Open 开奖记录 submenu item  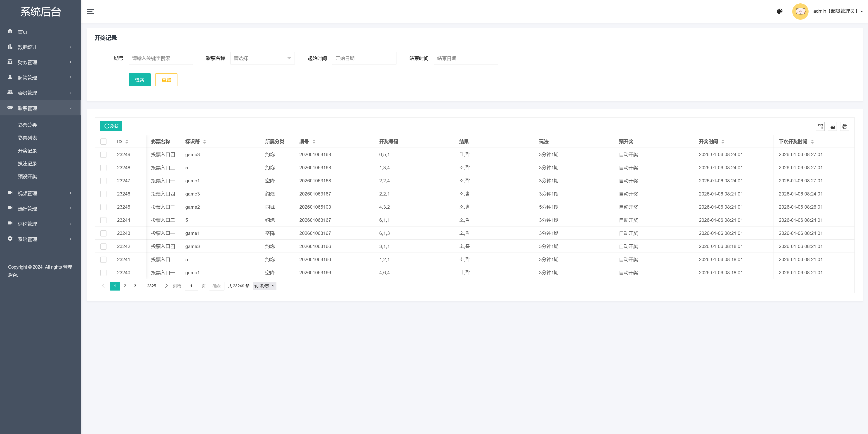tap(28, 150)
